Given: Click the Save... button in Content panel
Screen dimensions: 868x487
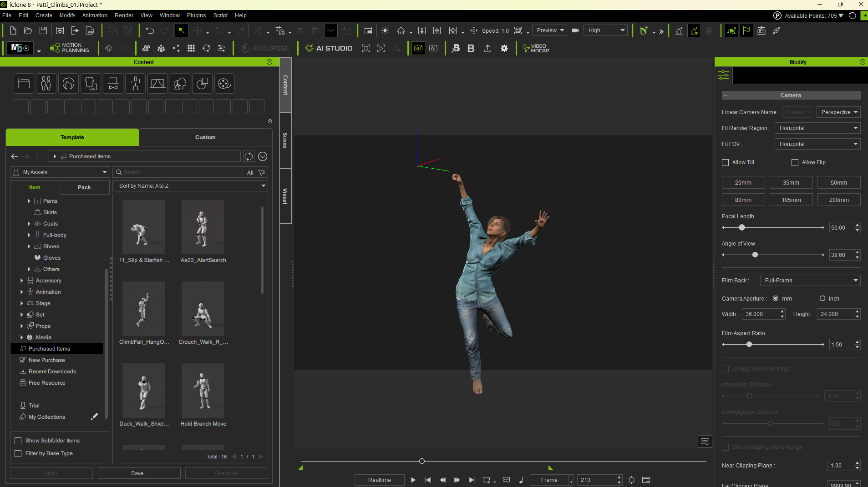Looking at the screenshot, I should [139, 473].
